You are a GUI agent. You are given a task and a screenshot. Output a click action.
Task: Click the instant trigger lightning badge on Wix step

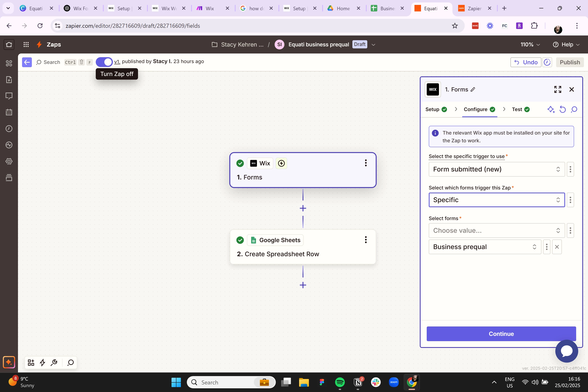point(281,163)
